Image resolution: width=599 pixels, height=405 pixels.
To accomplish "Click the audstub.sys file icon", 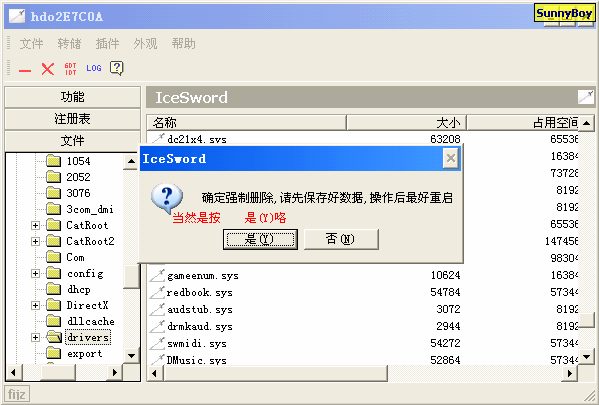I will (x=157, y=309).
